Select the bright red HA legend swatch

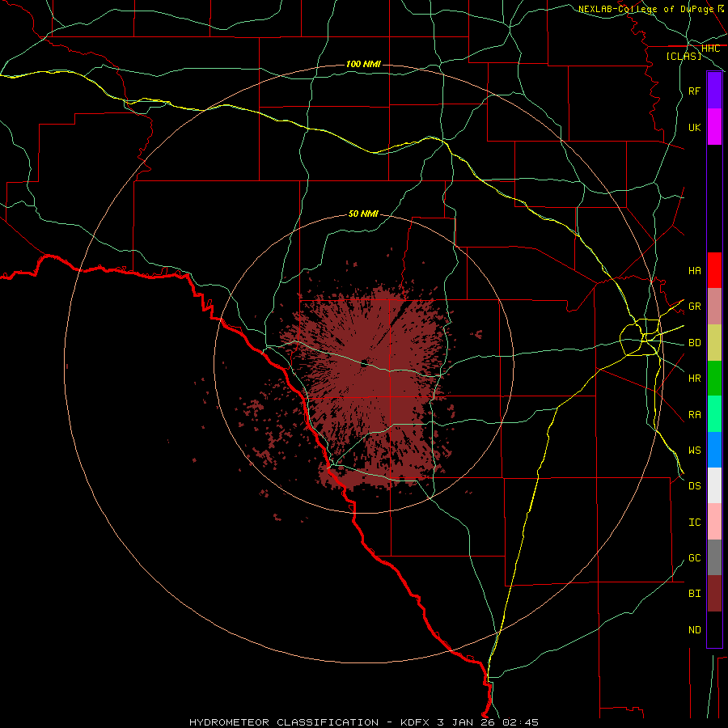714,270
